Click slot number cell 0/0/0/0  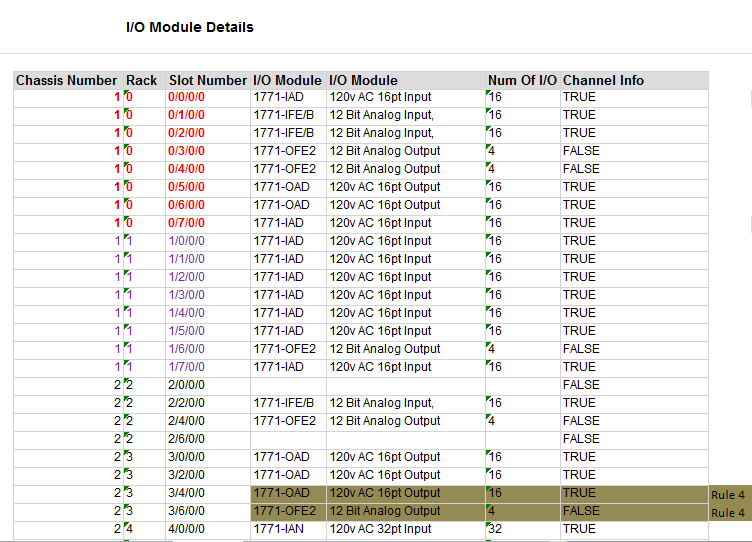pos(208,97)
